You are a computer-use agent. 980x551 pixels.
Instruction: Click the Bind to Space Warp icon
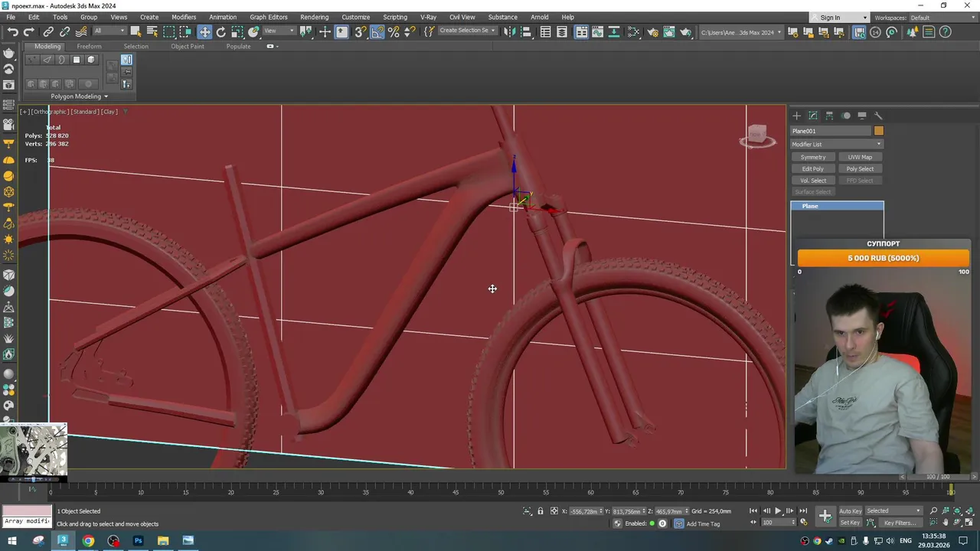(x=81, y=31)
